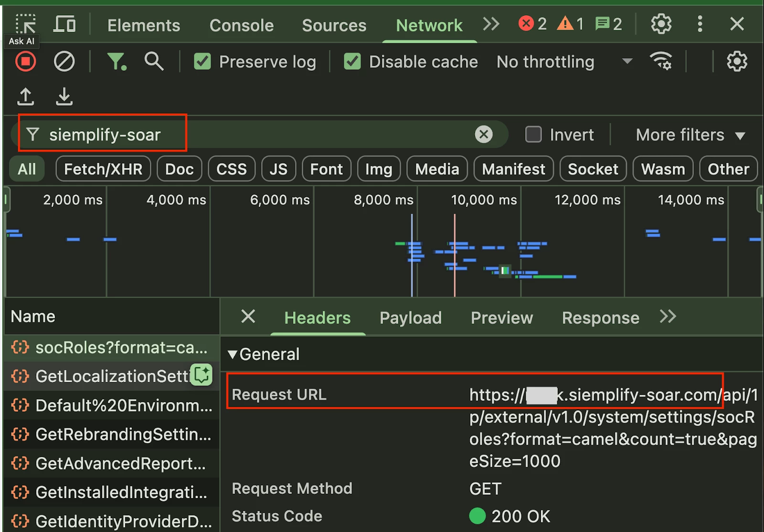Filter by Manifest requests
764x532 pixels.
[x=513, y=169]
